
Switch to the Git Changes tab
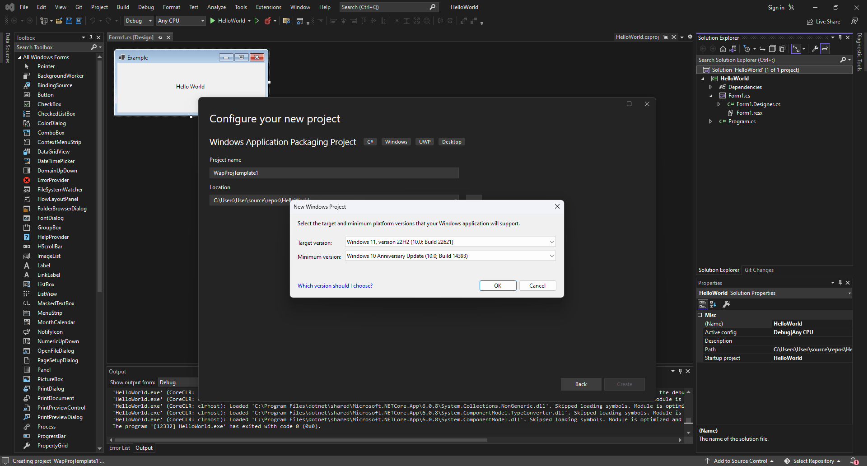pos(759,270)
